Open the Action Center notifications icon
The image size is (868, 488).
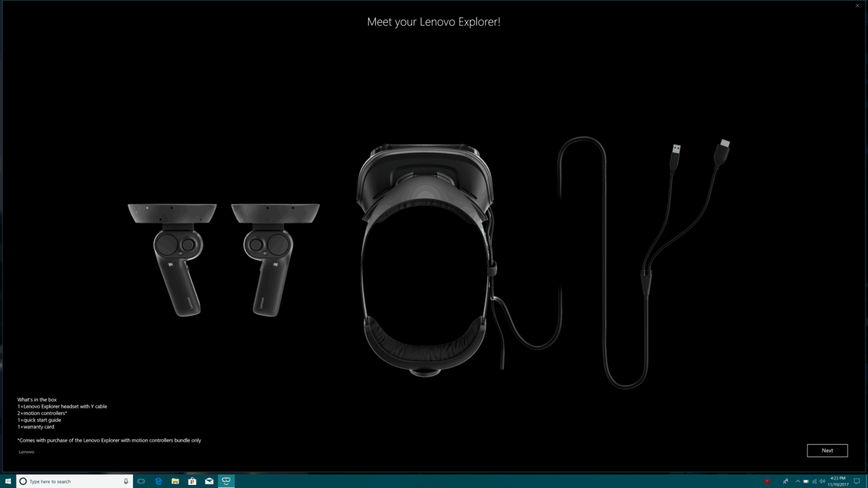pos(857,482)
